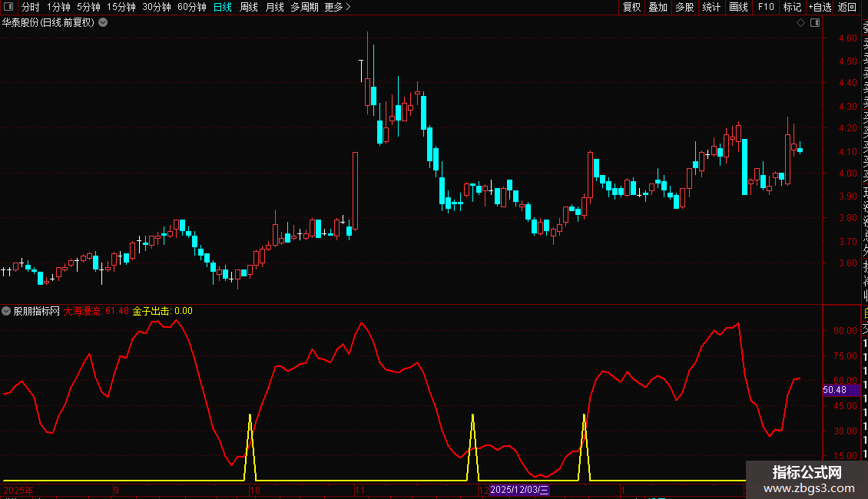Click the 标记 mark button
This screenshot has width=868, height=499.
(792, 7)
